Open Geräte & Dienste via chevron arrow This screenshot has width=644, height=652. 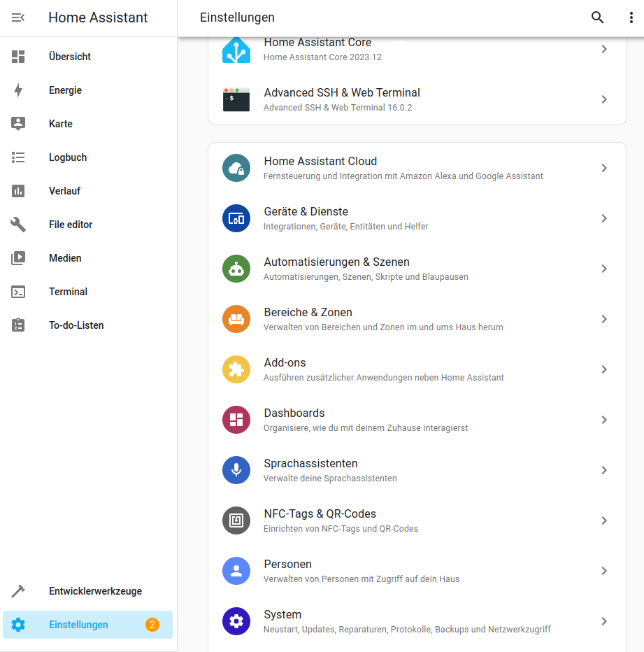pos(604,218)
